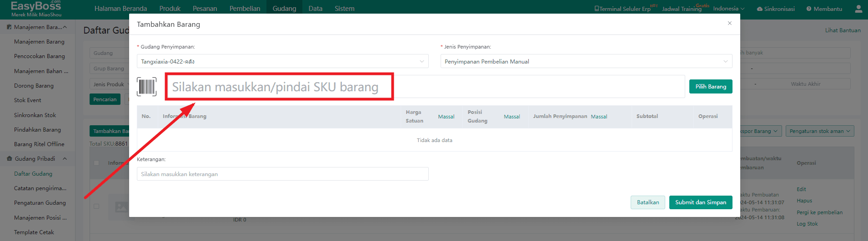Open the Produk menu
The image size is (868, 241).
click(170, 9)
